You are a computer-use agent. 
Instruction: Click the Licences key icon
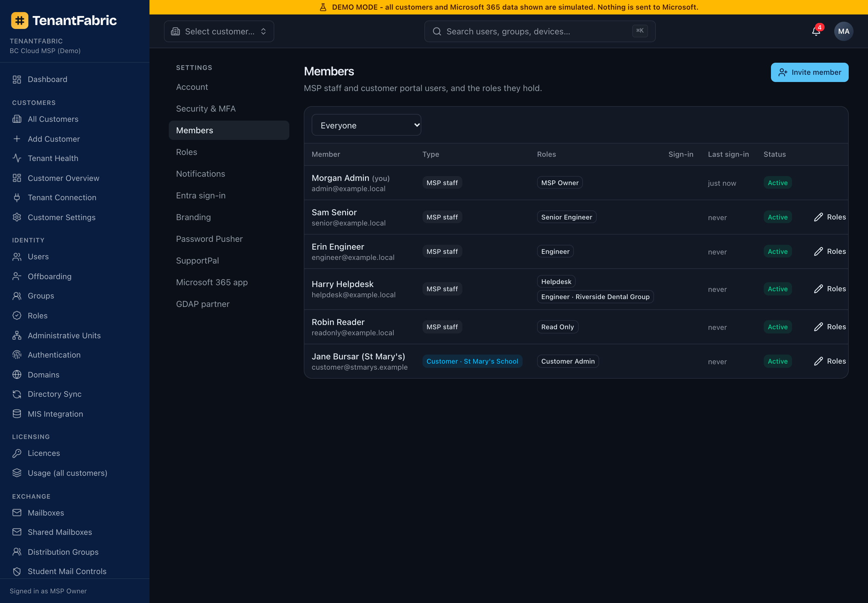pyautogui.click(x=17, y=453)
